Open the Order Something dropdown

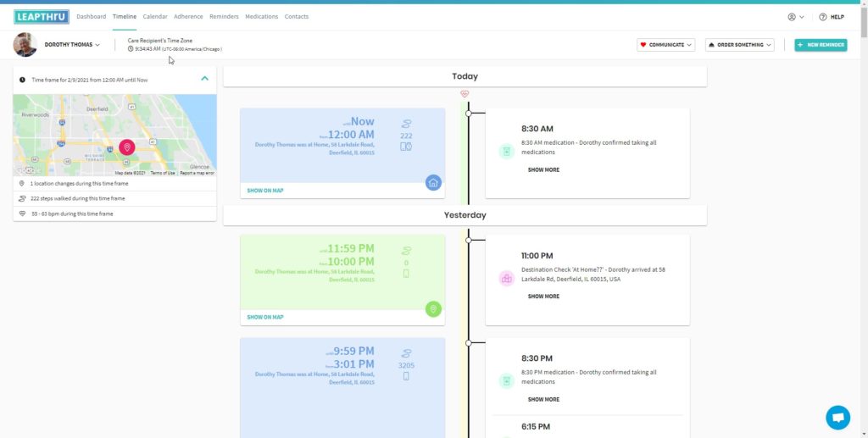pyautogui.click(x=739, y=45)
